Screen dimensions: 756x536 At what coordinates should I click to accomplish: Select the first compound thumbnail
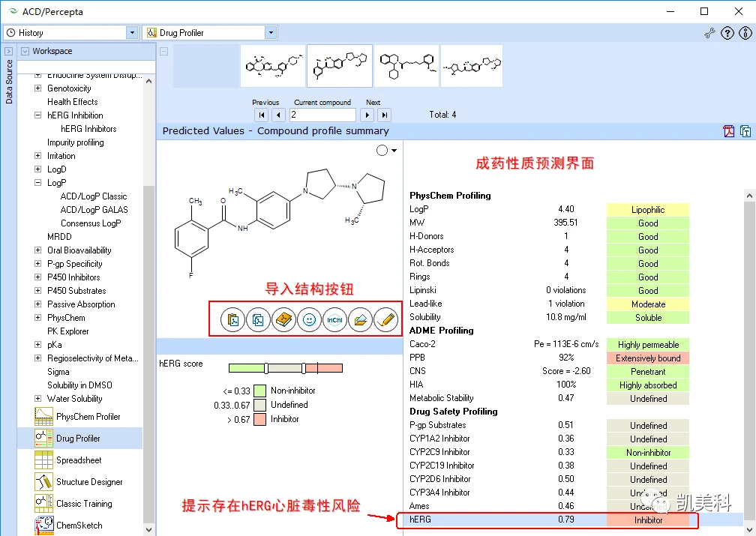pyautogui.click(x=273, y=66)
